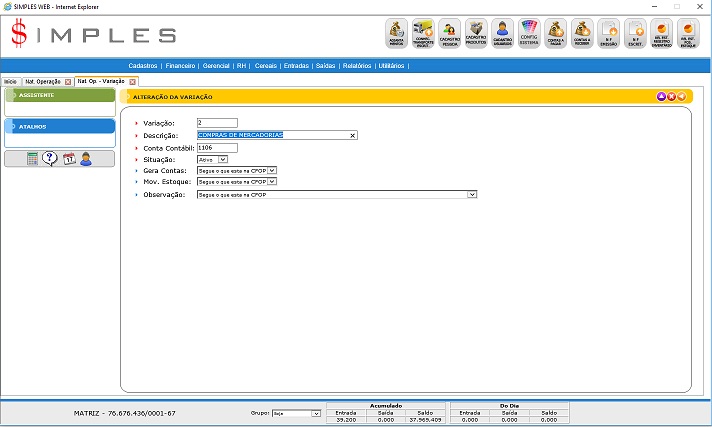The width and height of the screenshot is (712, 427).
Task: Clear the Descrição field with X
Action: [x=352, y=134]
